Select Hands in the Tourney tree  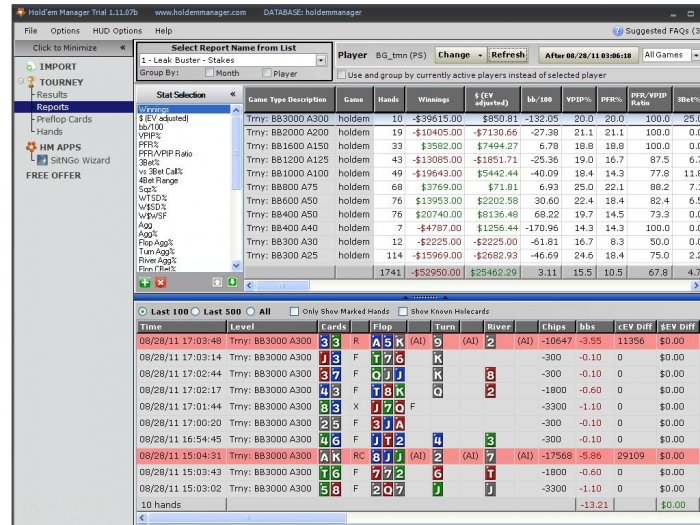coord(50,132)
